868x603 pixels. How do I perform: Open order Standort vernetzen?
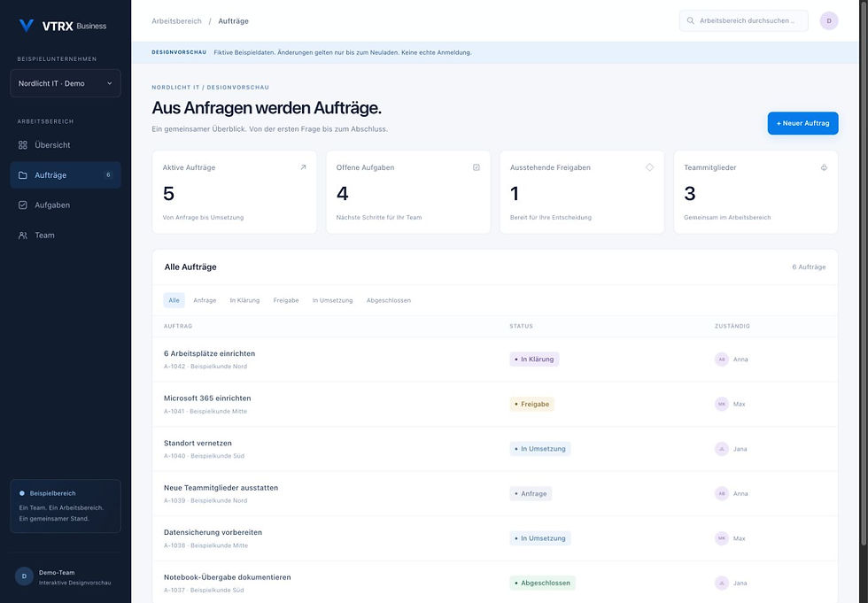point(198,443)
